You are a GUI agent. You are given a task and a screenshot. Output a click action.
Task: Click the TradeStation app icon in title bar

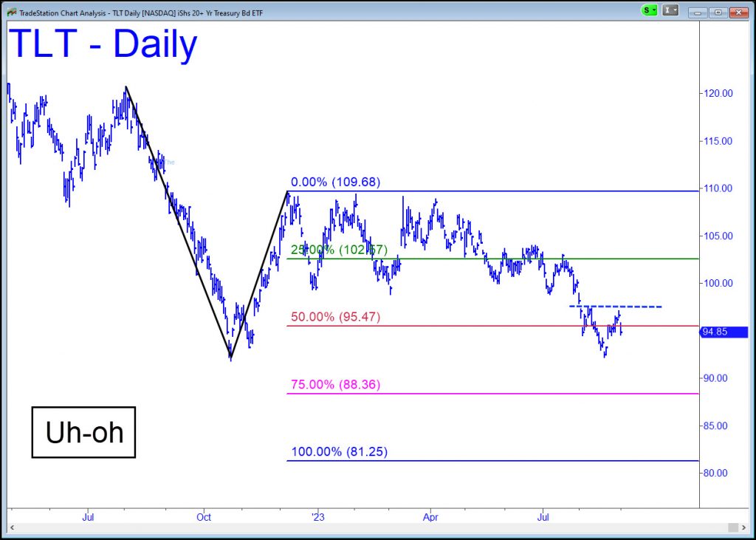pyautogui.click(x=11, y=10)
